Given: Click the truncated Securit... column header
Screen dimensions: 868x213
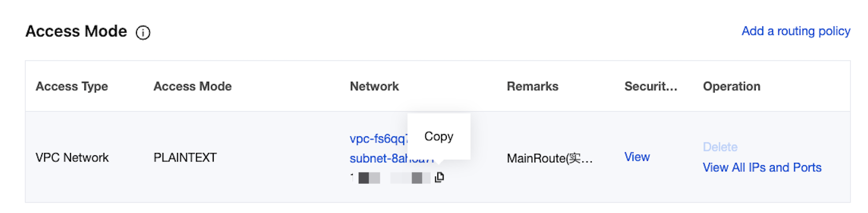Looking at the screenshot, I should tap(651, 87).
